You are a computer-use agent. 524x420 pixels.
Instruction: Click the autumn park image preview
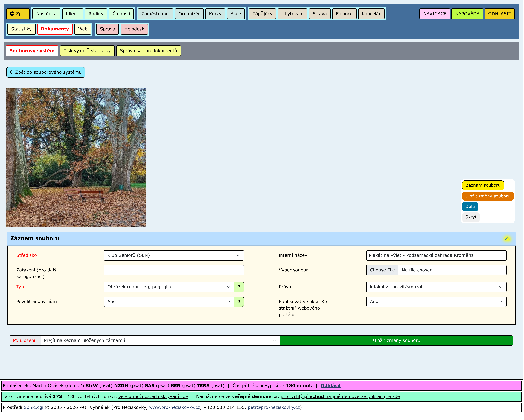coord(76,158)
